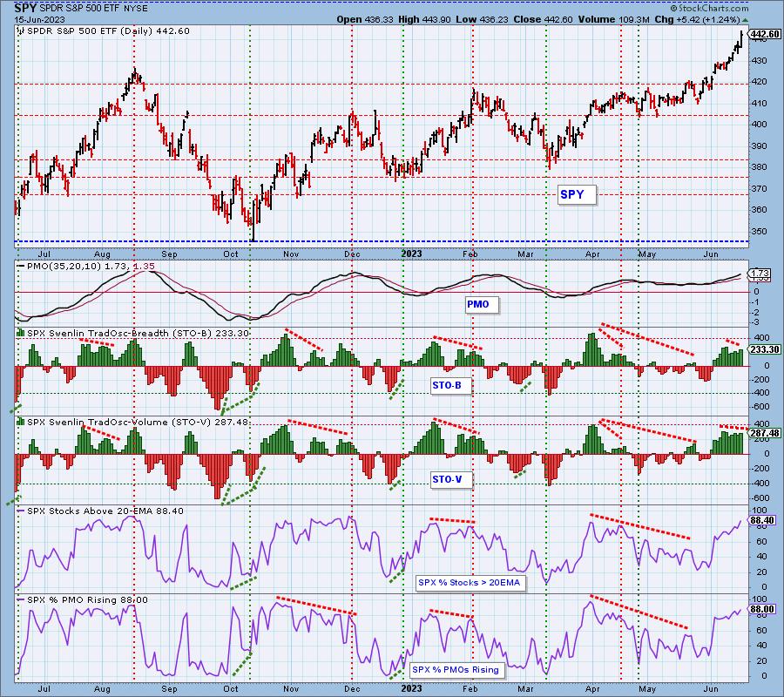Click the 88.40 value tag

tap(762, 520)
